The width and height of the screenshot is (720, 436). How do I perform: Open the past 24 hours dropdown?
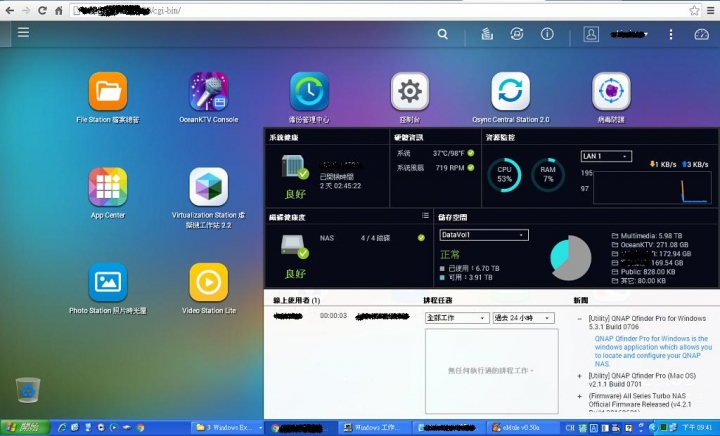pyautogui.click(x=523, y=318)
